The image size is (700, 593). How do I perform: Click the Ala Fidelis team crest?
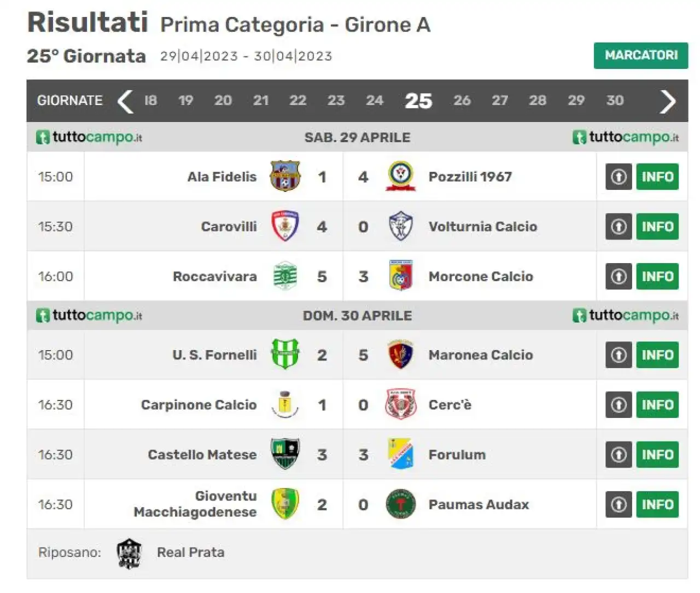(285, 176)
